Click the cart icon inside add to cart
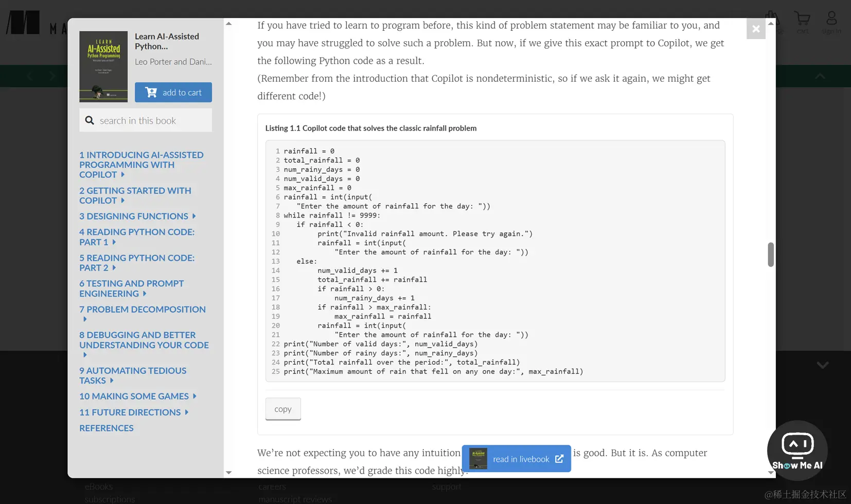 coord(151,92)
